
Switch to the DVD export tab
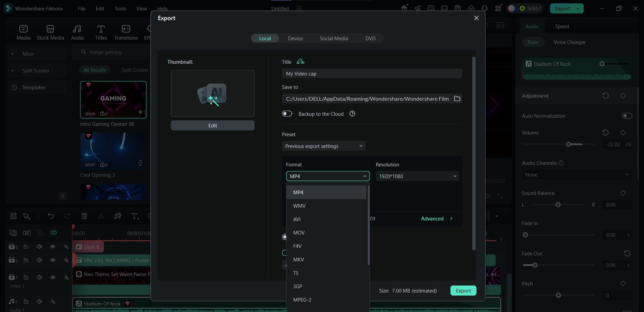[x=370, y=38]
